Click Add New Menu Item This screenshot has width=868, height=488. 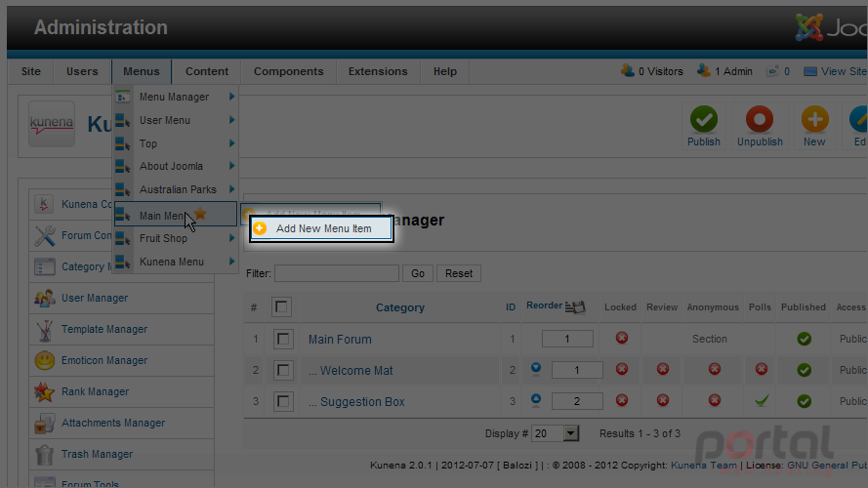tap(321, 228)
